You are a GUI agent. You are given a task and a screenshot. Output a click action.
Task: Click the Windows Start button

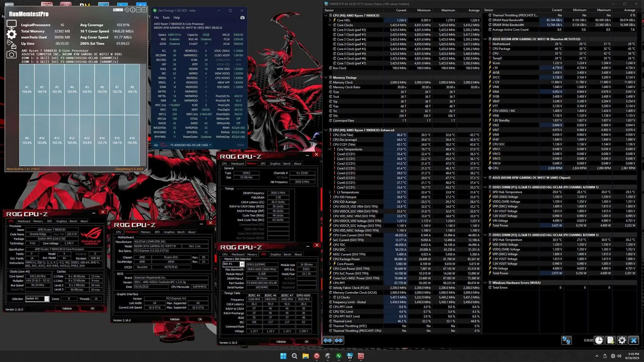(x=283, y=356)
